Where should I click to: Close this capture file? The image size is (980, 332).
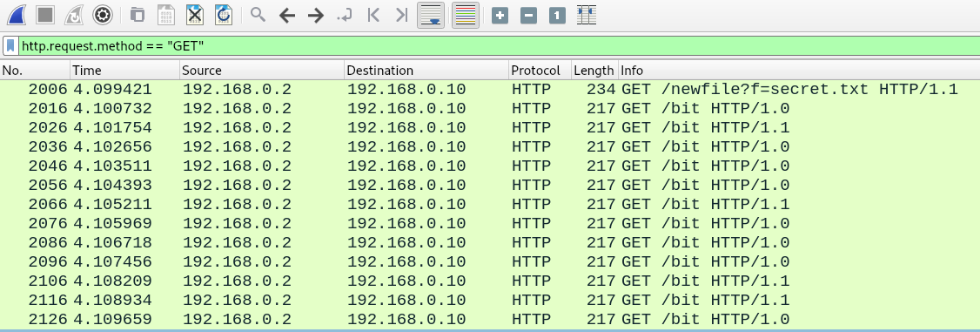click(x=195, y=15)
